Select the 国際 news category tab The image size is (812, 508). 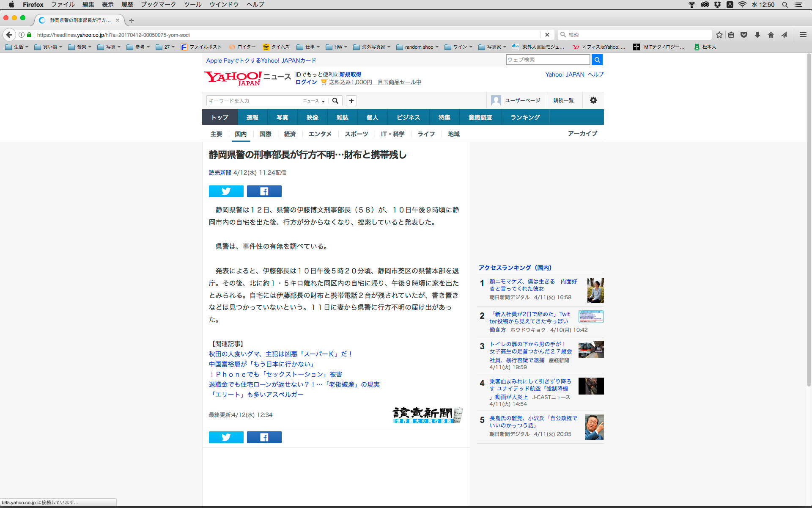265,134
